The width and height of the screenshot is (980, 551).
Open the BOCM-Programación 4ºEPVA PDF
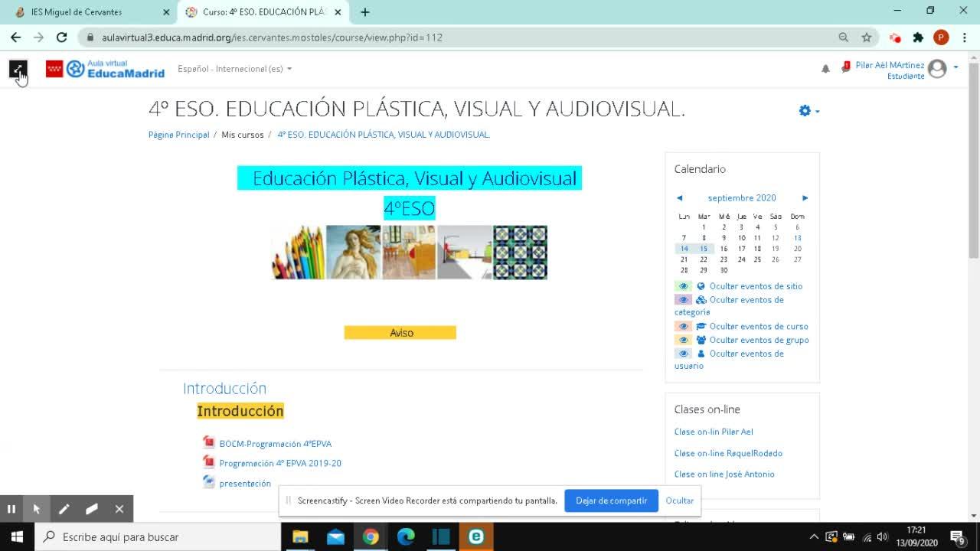275,444
